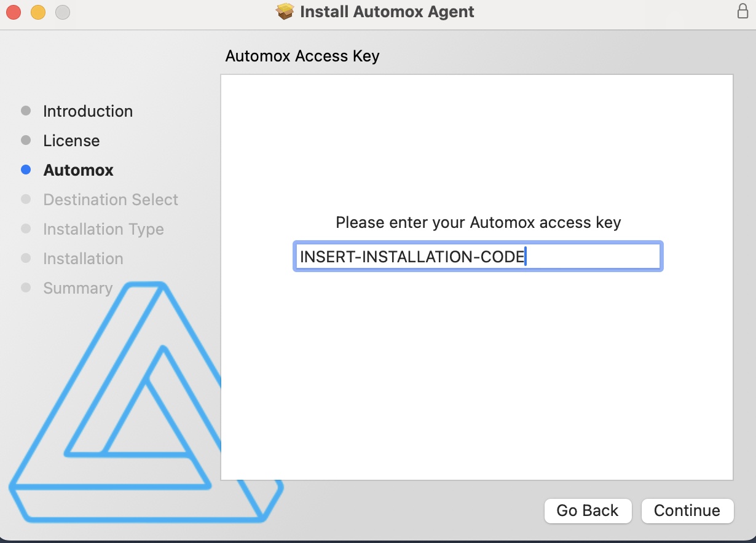Click the Continue button

(687, 510)
